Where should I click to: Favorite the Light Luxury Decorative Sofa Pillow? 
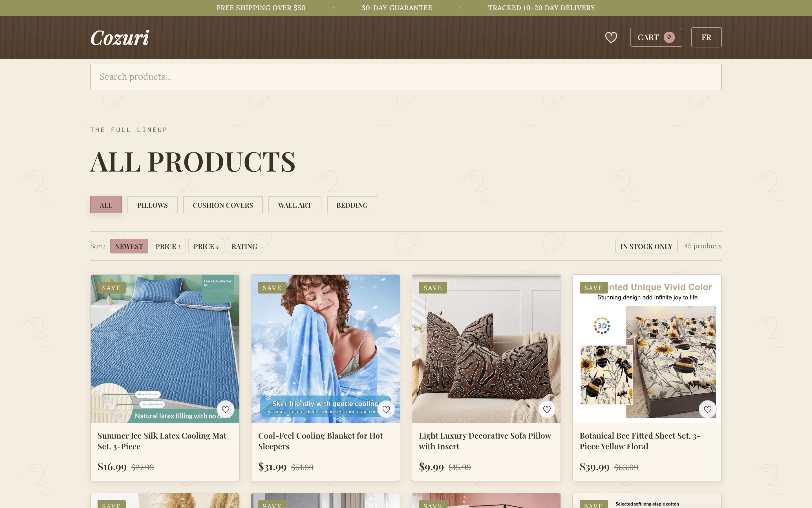547,409
